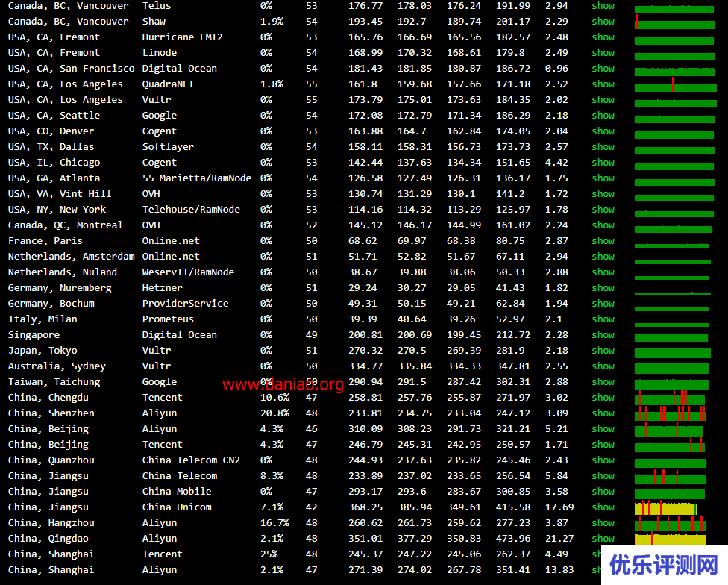Select the 334.77 latency for Sydney Vultr
728x585 pixels.
[x=365, y=366]
